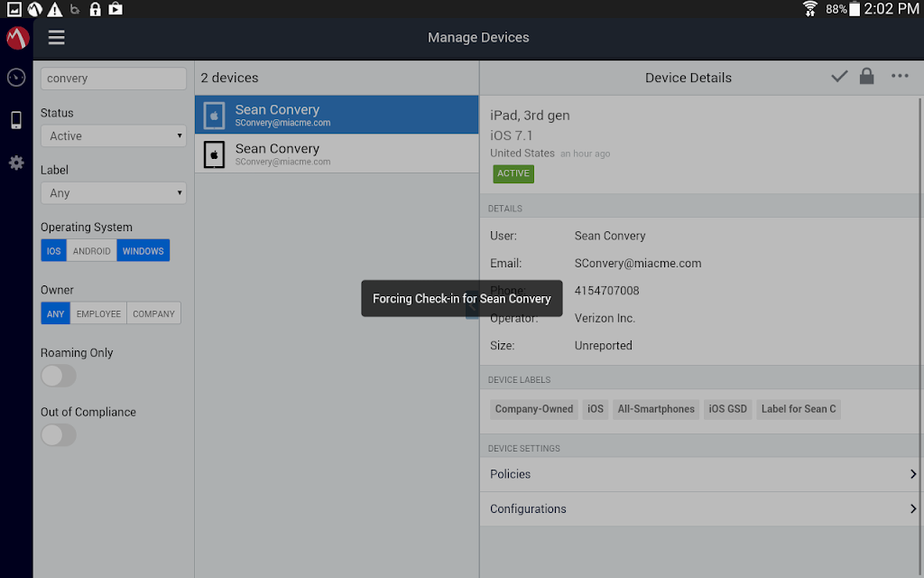
Task: Toggle the Roaming Only switch
Action: pyautogui.click(x=59, y=376)
